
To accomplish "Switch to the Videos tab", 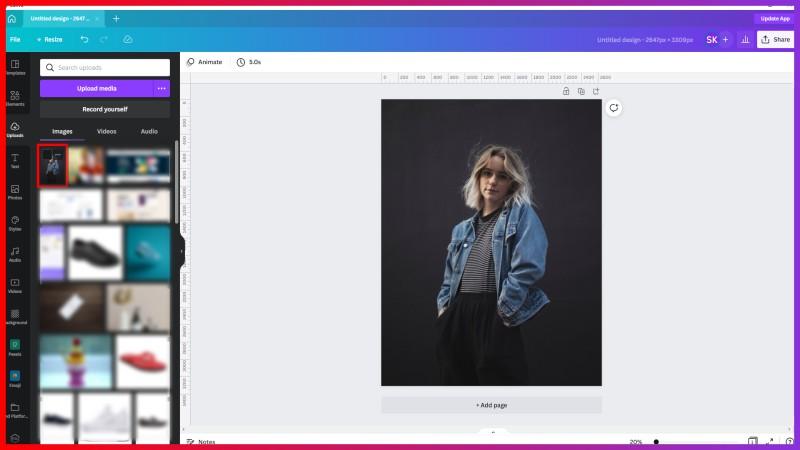I will coord(106,131).
